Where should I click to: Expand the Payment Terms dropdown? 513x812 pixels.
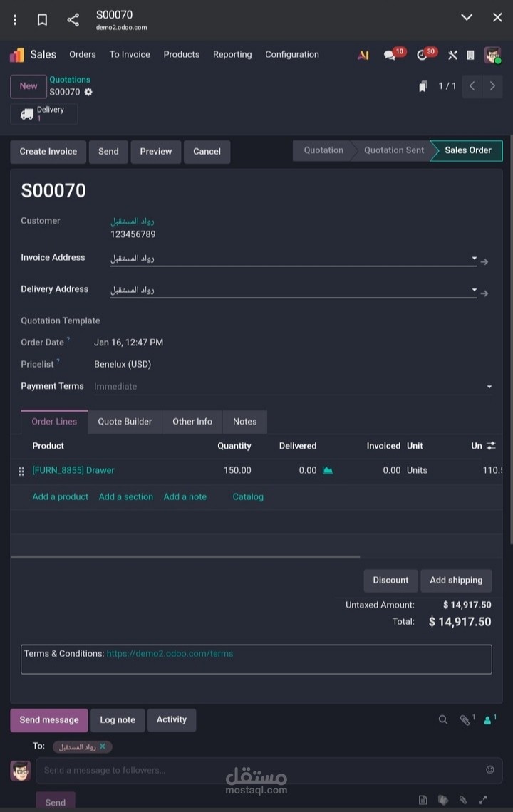(489, 387)
